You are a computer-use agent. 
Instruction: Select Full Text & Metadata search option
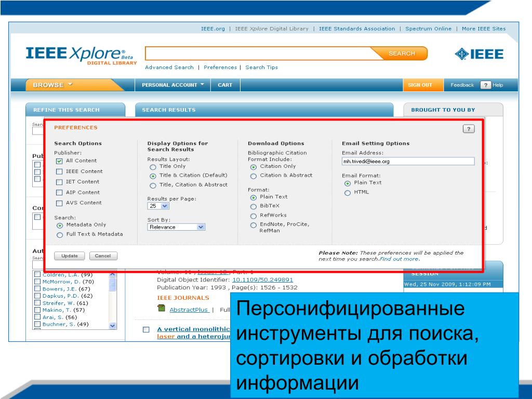(x=60, y=235)
